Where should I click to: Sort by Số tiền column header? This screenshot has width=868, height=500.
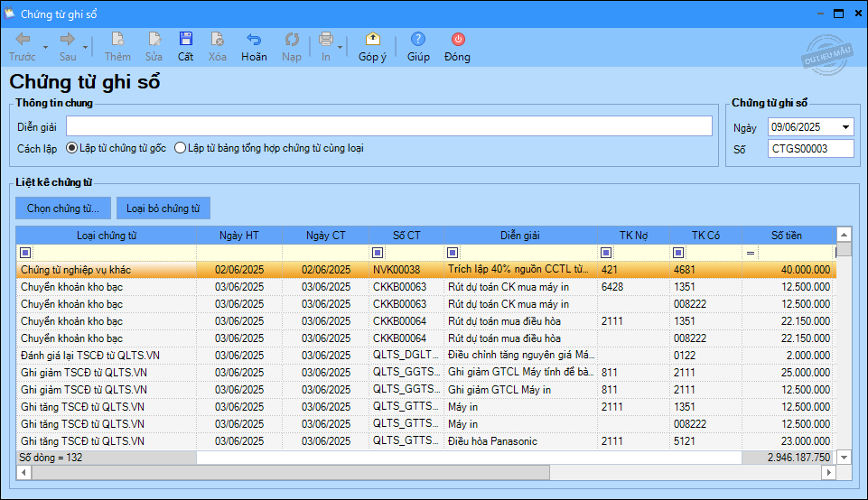(787, 236)
